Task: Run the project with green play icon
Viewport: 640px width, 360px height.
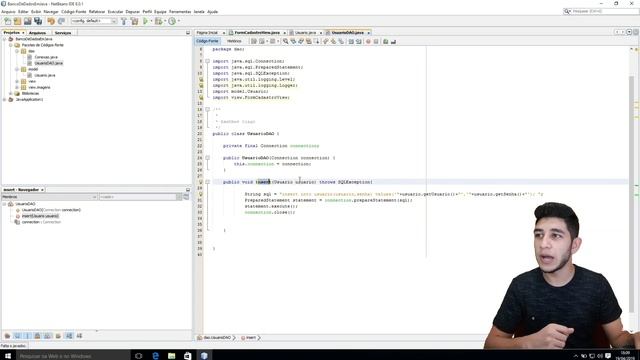Action: [145, 21]
